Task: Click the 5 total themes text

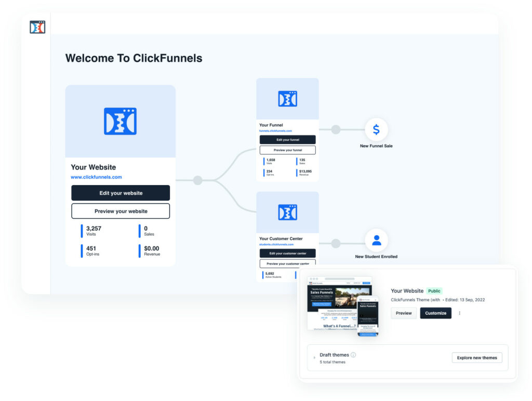Action: coord(332,362)
